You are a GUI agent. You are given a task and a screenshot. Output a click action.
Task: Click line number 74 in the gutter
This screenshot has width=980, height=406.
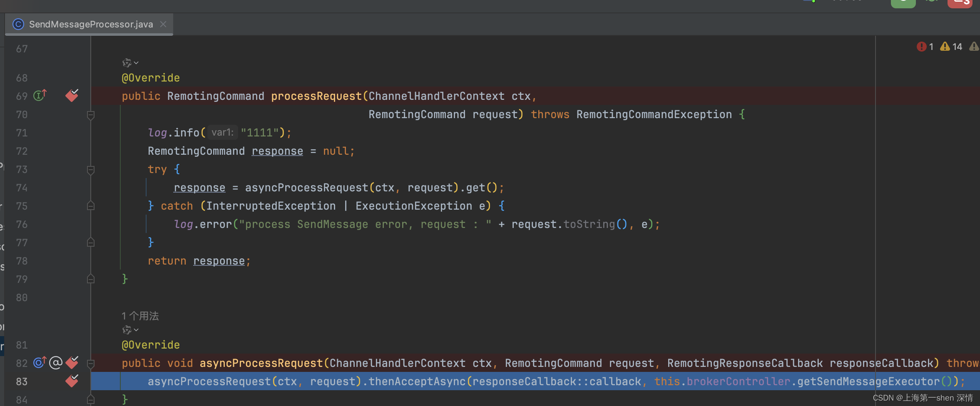click(22, 188)
